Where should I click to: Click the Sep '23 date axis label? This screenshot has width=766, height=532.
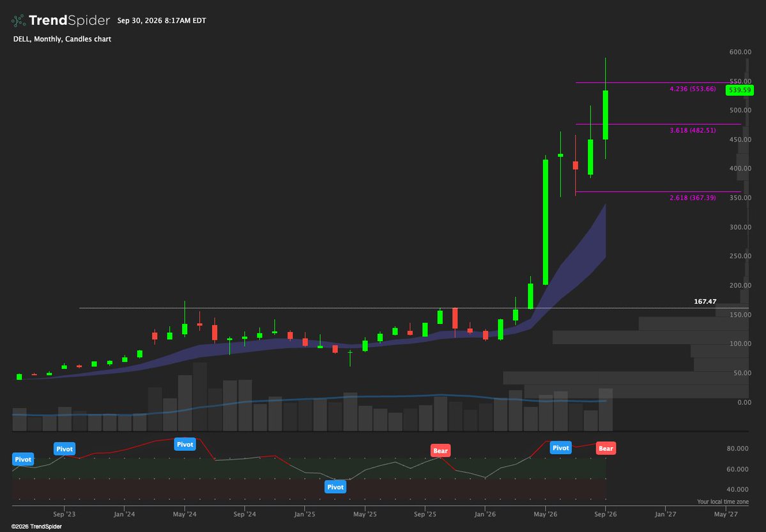65,514
